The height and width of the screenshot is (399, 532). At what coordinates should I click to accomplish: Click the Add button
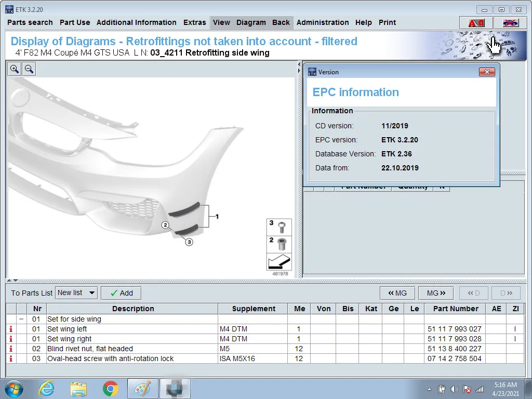(121, 293)
